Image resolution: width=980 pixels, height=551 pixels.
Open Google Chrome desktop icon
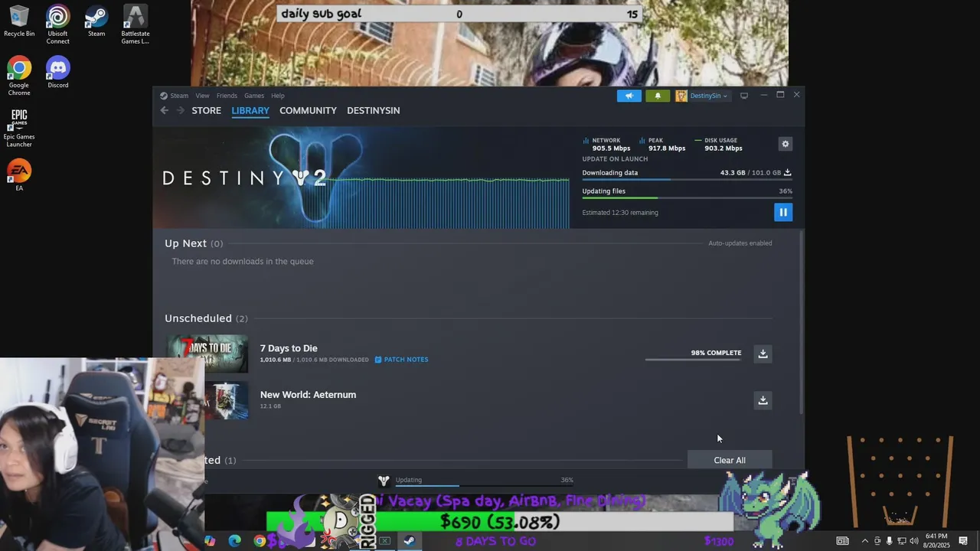(19, 76)
